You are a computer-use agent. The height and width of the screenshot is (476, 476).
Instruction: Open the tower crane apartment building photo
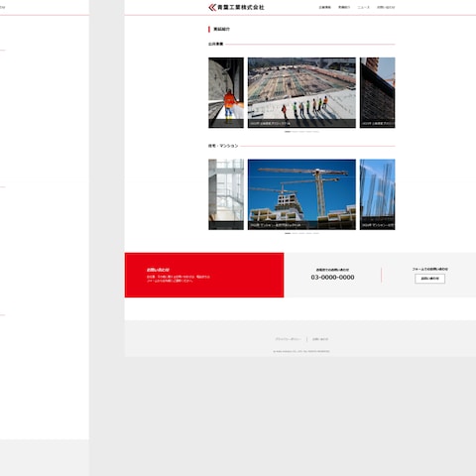301,194
